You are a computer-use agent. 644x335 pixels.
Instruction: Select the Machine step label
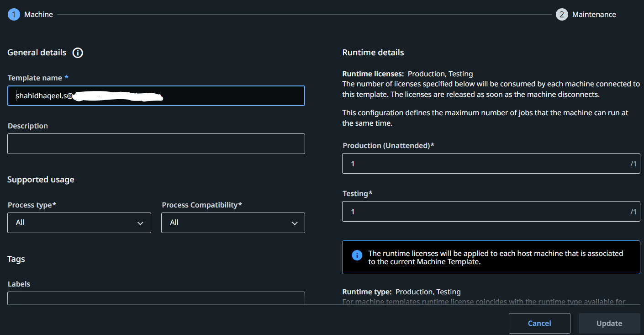pyautogui.click(x=38, y=15)
